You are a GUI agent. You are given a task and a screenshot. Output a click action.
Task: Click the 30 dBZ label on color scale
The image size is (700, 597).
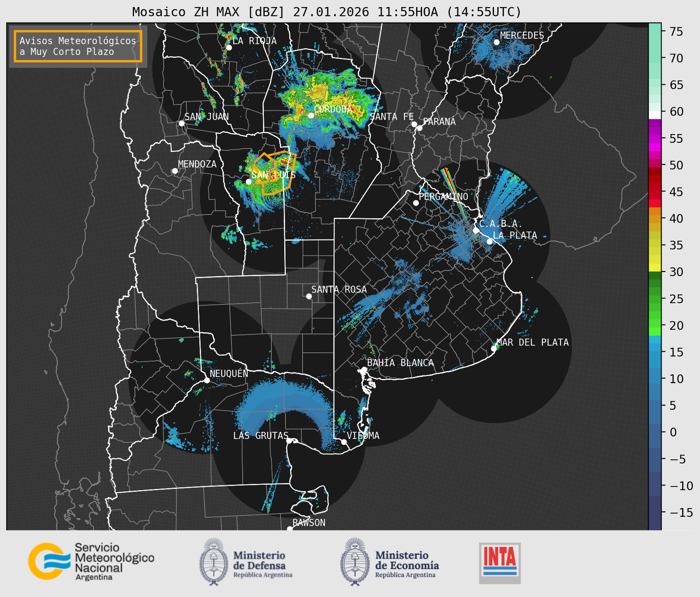tap(676, 272)
